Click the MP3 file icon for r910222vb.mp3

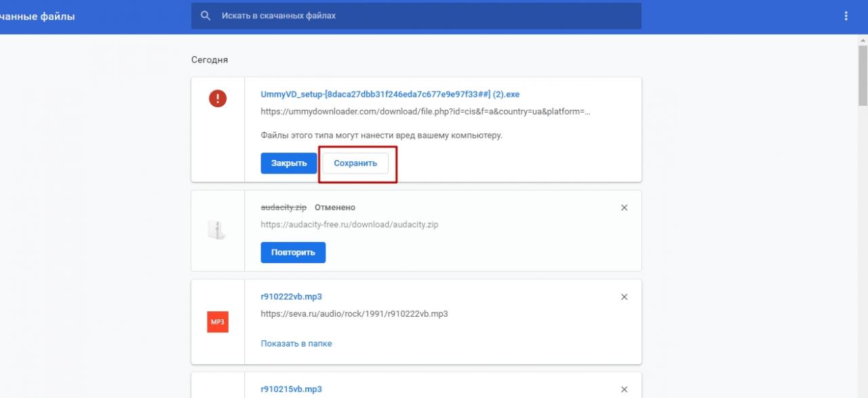coord(217,321)
